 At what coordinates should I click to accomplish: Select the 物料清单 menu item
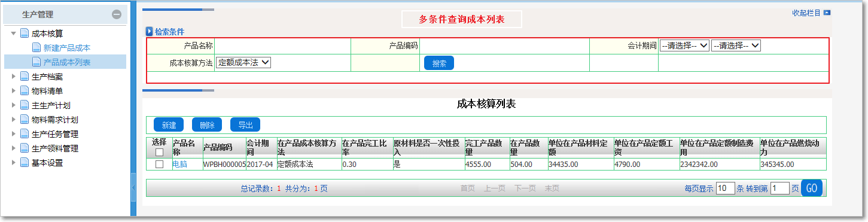click(x=47, y=91)
